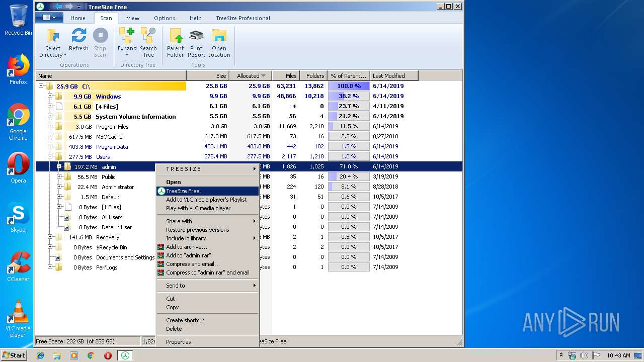644x362 pixels.
Task: Select the Opera desktop shortcut
Action: (x=18, y=168)
